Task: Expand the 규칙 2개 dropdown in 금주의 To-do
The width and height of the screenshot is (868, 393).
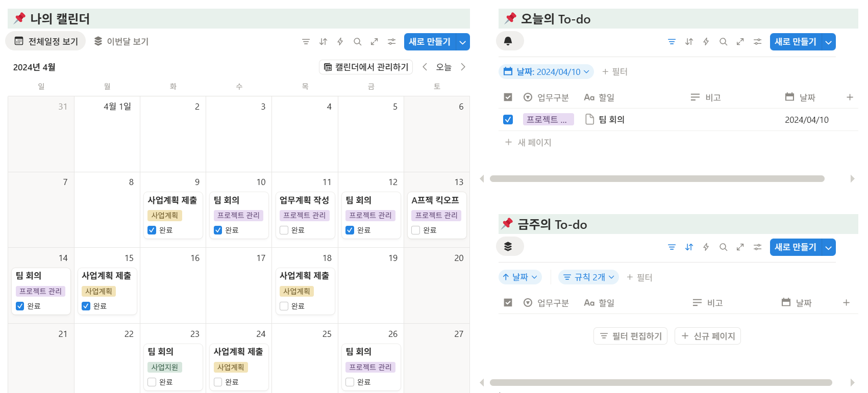Action: [588, 277]
